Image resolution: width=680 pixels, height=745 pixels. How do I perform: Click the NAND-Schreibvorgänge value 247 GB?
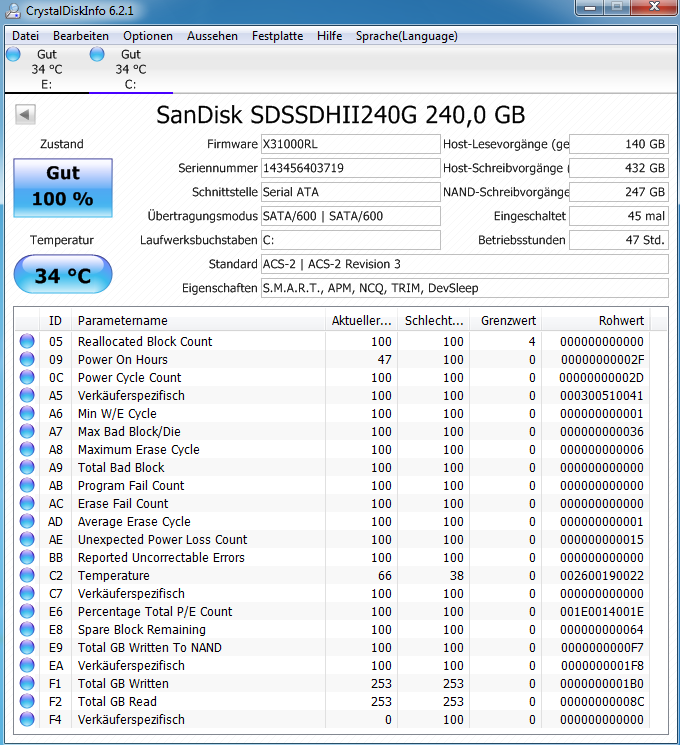(619, 192)
